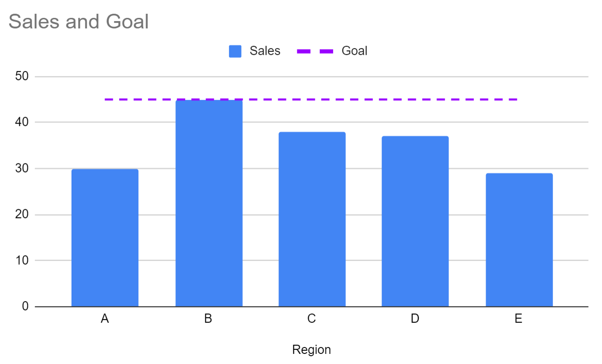Select the "Goal" legend label

tap(354, 51)
